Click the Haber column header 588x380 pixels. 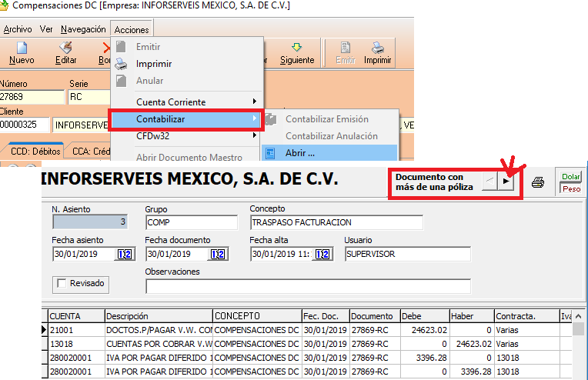472,316
